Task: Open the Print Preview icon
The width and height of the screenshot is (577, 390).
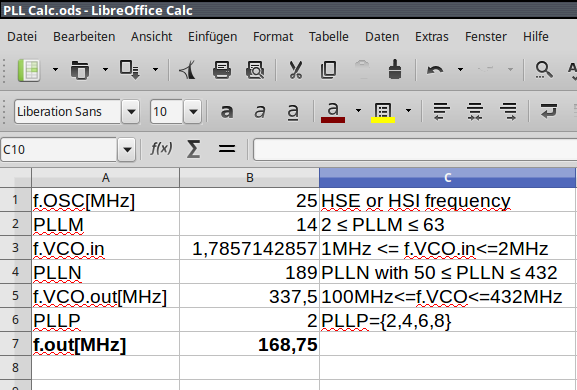Action: [x=255, y=70]
